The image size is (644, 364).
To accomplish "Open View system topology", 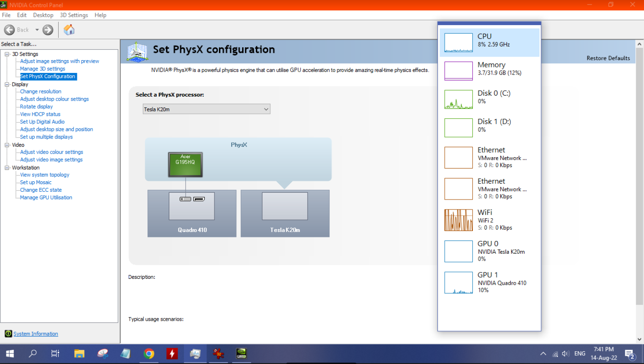I will pyautogui.click(x=45, y=175).
